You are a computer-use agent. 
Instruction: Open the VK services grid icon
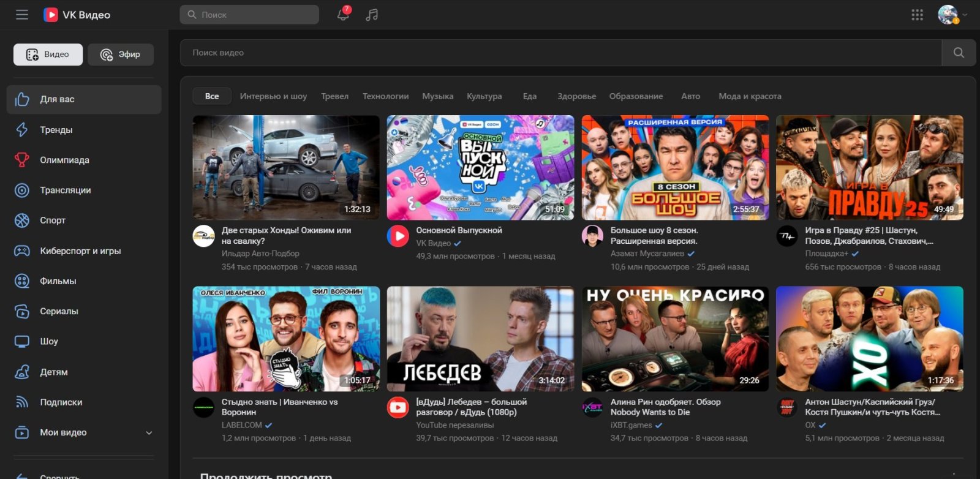pyautogui.click(x=917, y=15)
